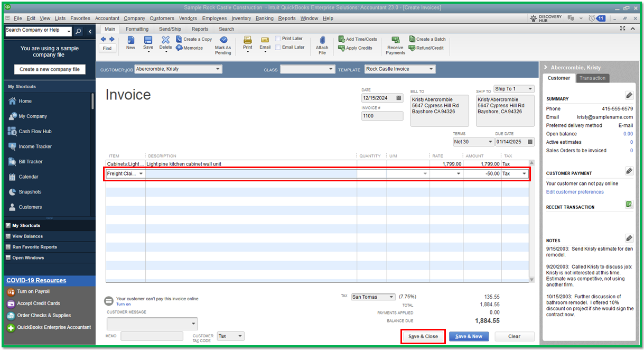Click Create a Batch in the toolbar
The height and width of the screenshot is (350, 644).
point(427,39)
